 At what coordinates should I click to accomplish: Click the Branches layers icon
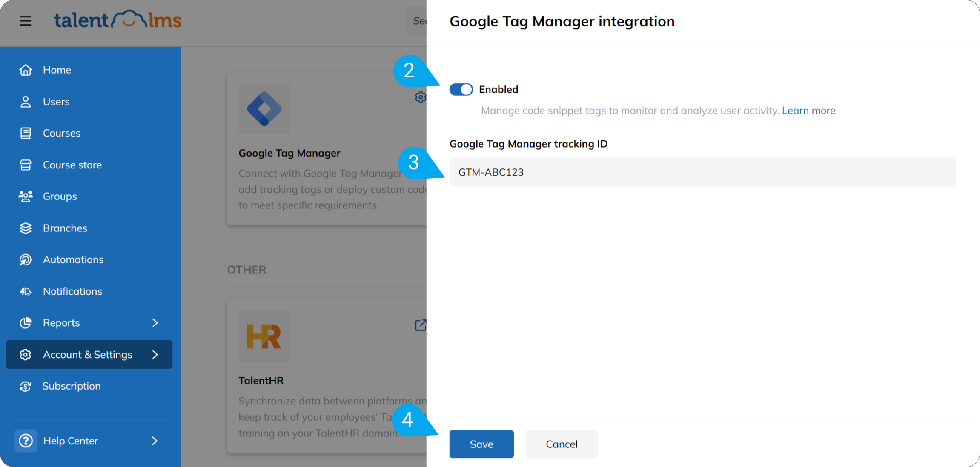coord(26,228)
